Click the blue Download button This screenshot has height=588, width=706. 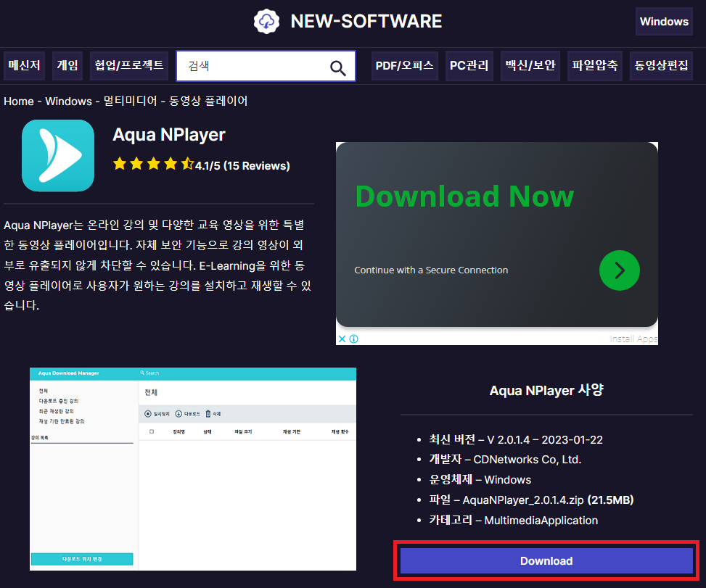[x=546, y=561]
